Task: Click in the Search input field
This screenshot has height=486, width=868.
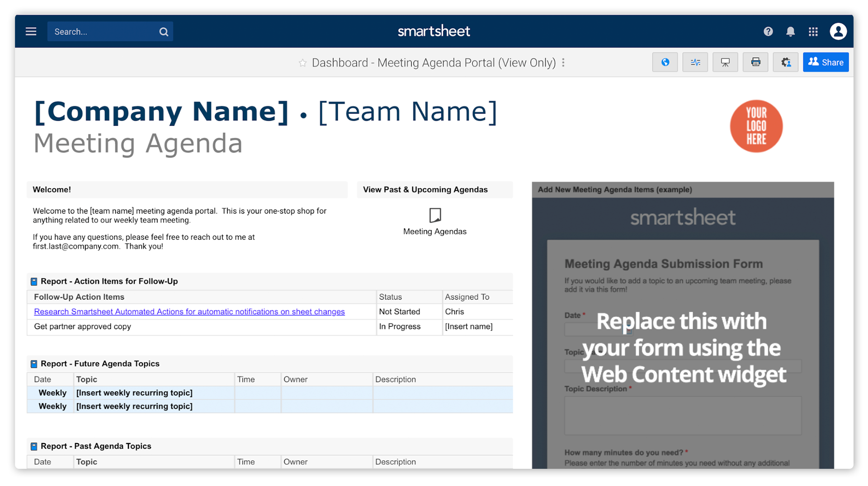Action: point(102,32)
